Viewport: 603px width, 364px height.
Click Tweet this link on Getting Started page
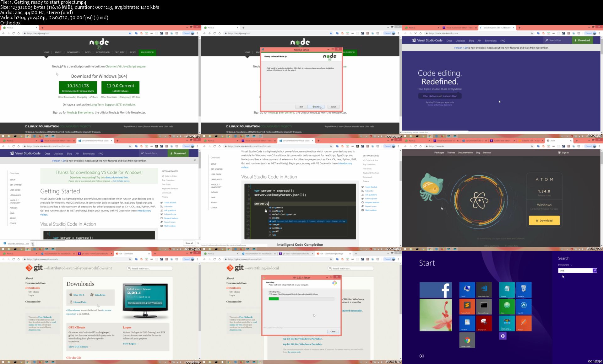(170, 203)
